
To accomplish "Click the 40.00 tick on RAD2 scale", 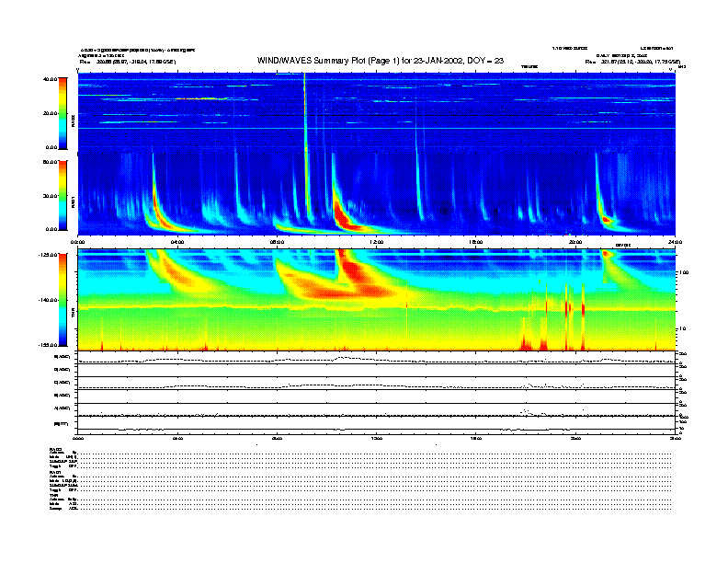I will tap(50, 79).
